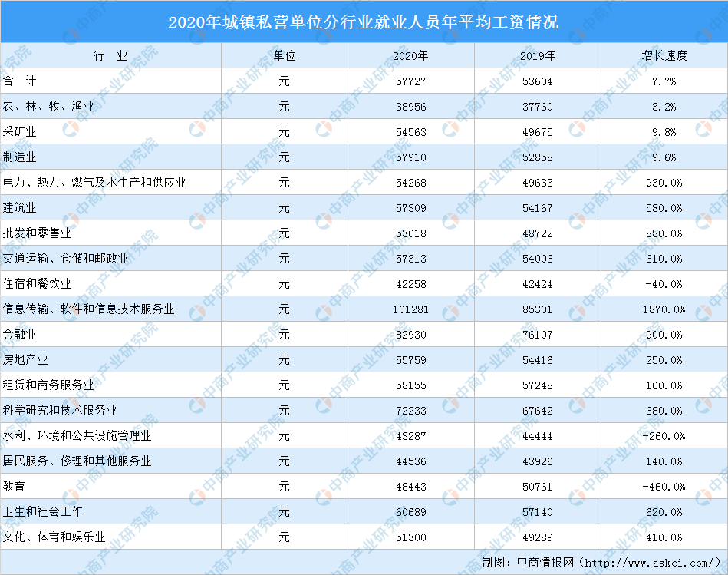Select the '2020年' column header
Viewport: 728px width, 575px height.
pyautogui.click(x=411, y=56)
